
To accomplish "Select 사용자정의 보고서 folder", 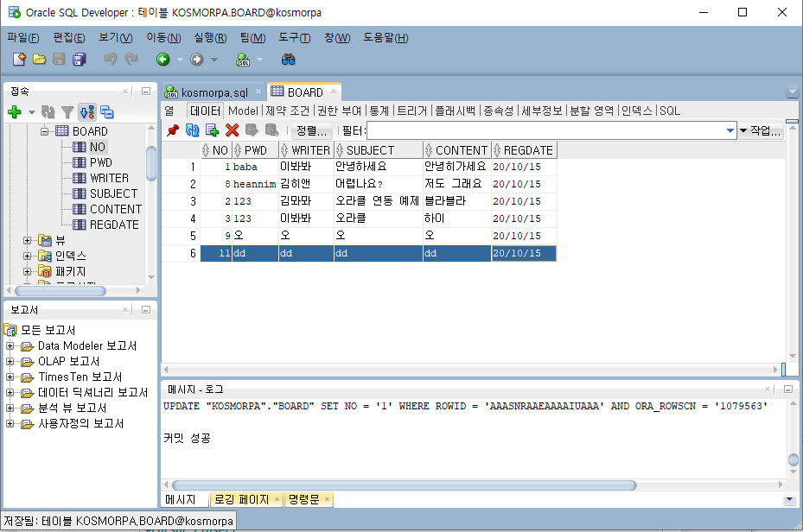I will tap(80, 423).
